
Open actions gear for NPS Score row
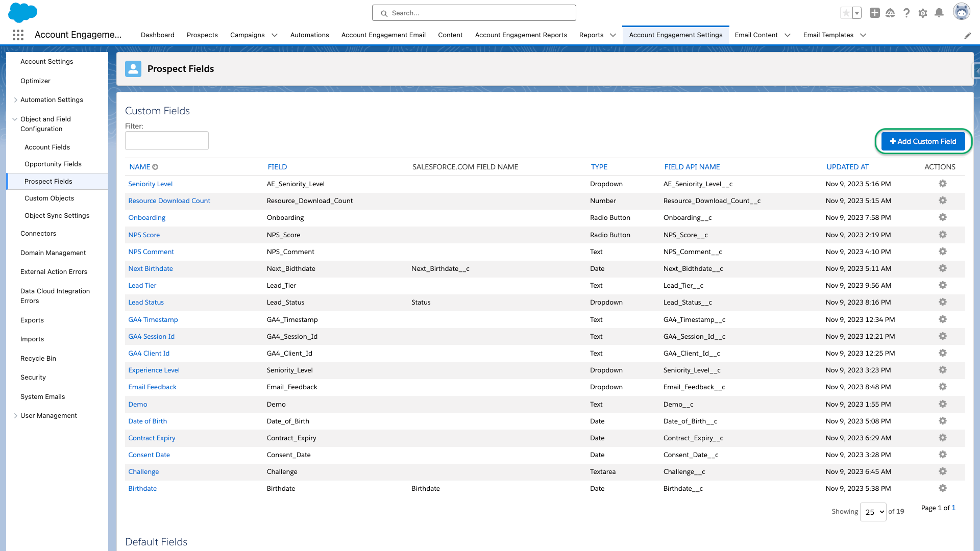[943, 235]
